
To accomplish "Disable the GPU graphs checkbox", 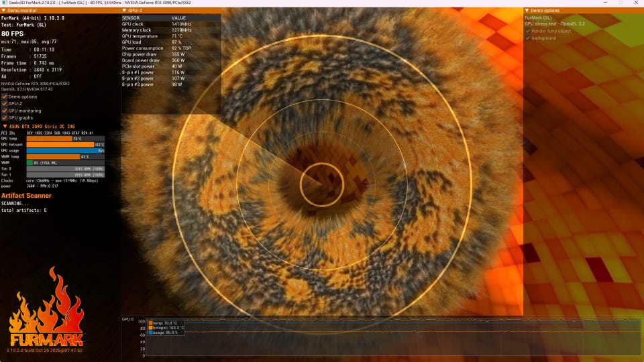I will point(5,118).
